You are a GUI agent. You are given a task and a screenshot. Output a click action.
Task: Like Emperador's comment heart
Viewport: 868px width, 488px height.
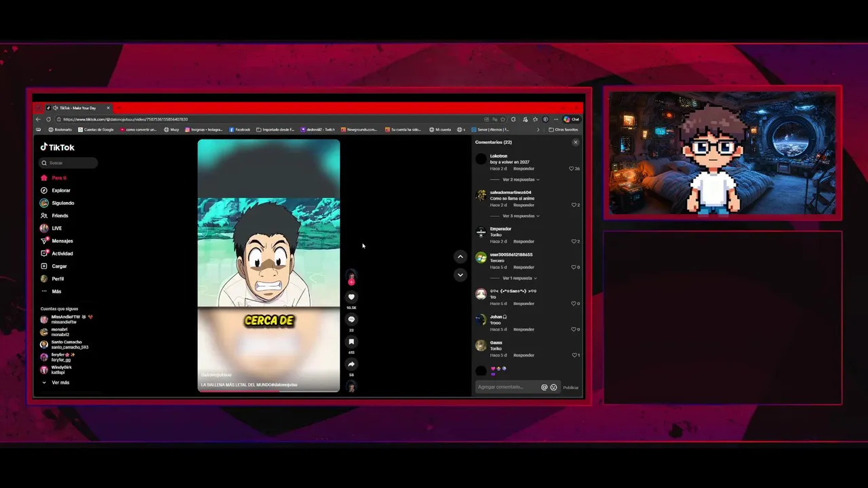pos(574,241)
